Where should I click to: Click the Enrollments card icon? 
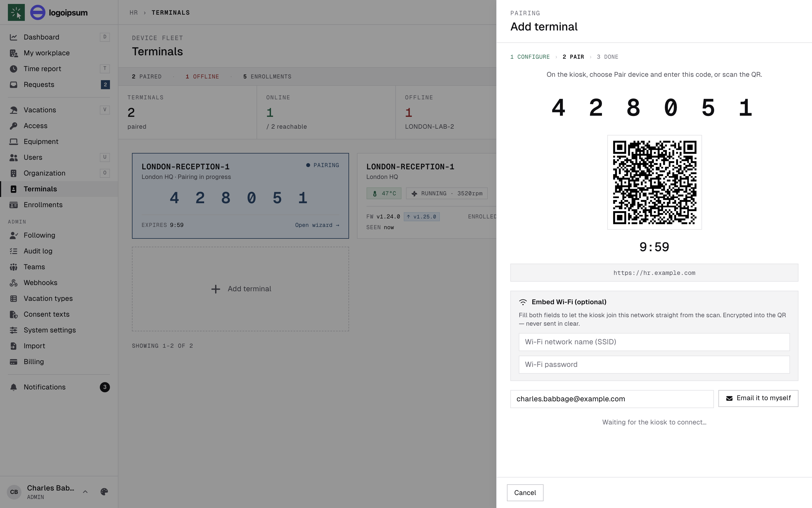(x=14, y=205)
